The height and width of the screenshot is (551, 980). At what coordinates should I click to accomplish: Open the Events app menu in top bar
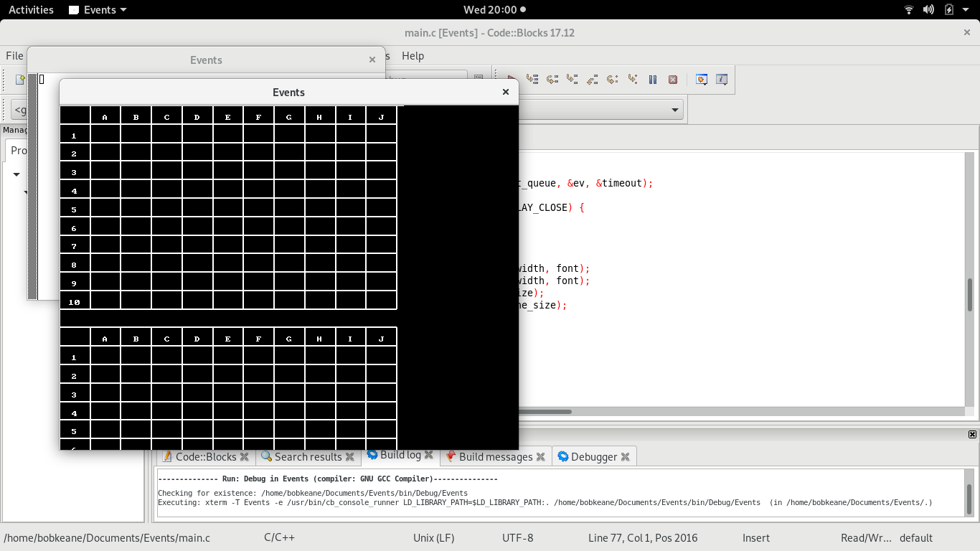(98, 10)
